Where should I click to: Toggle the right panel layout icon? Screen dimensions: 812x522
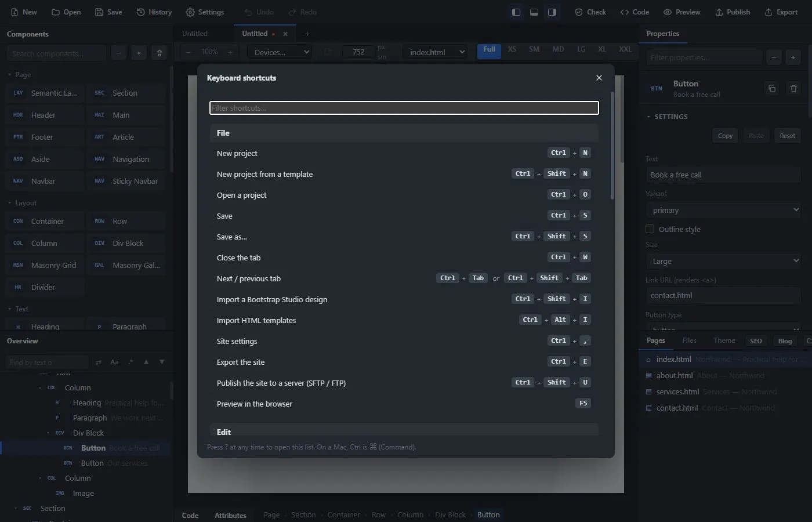[552, 12]
